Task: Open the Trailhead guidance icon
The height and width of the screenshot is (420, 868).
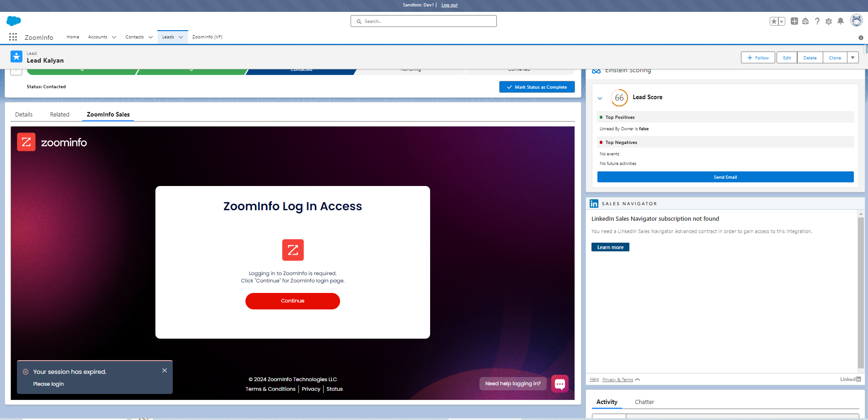Action: [x=805, y=21]
